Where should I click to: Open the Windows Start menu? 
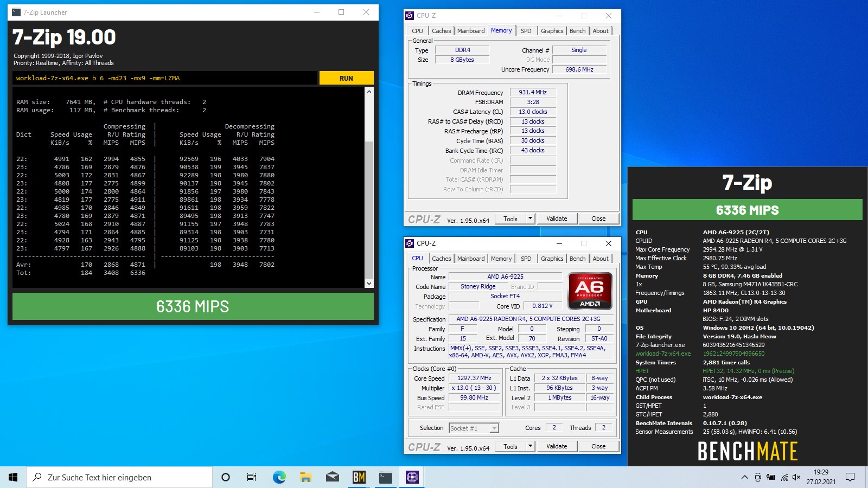tap(13, 477)
